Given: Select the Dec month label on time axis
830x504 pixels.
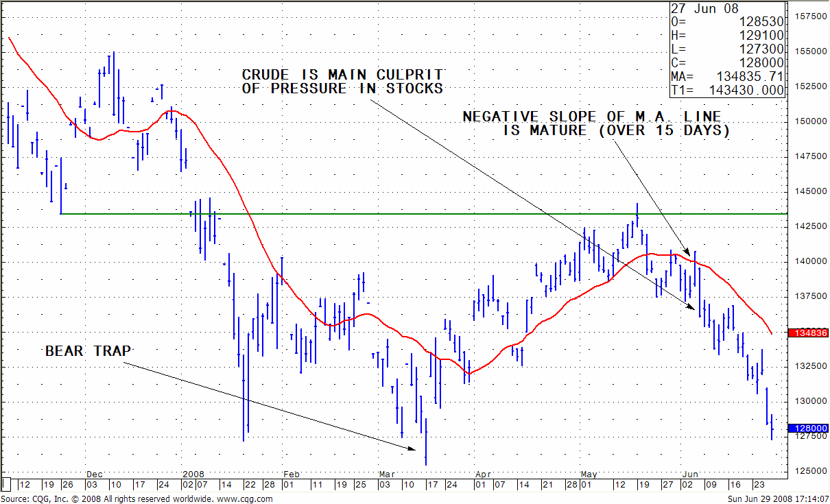Looking at the screenshot, I should point(94,474).
